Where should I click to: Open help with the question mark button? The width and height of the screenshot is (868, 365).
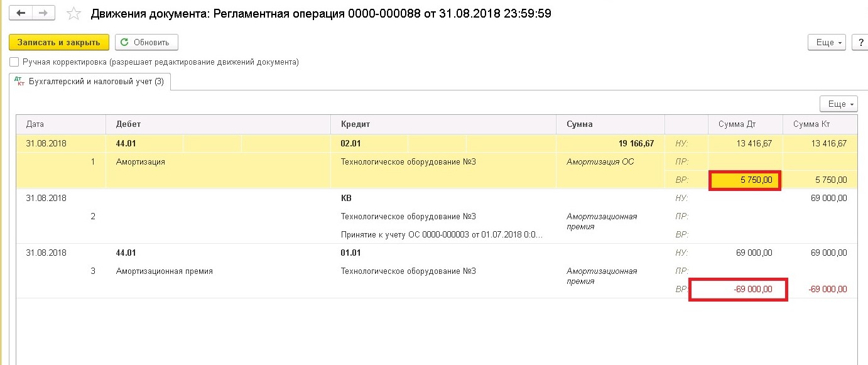[860, 42]
